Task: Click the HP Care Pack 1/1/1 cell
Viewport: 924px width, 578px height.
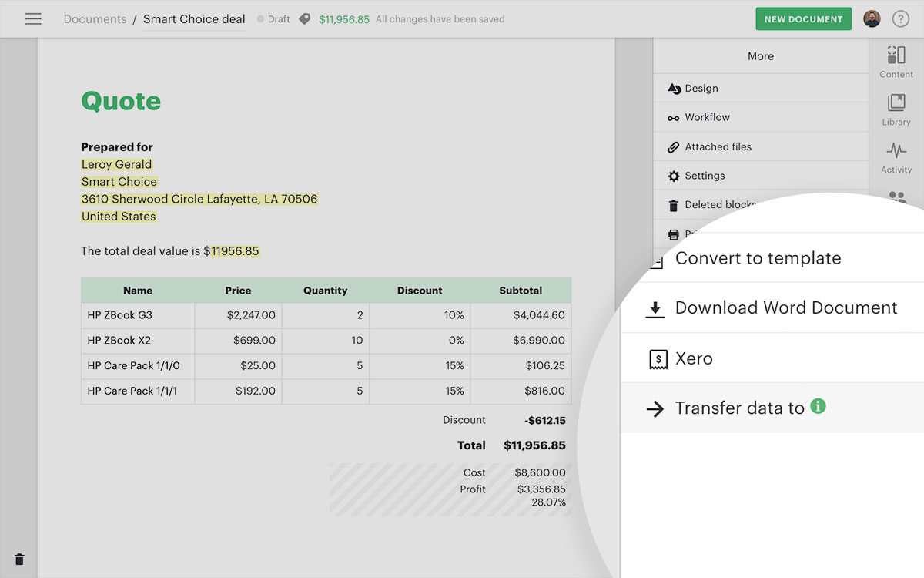Action: [x=138, y=391]
